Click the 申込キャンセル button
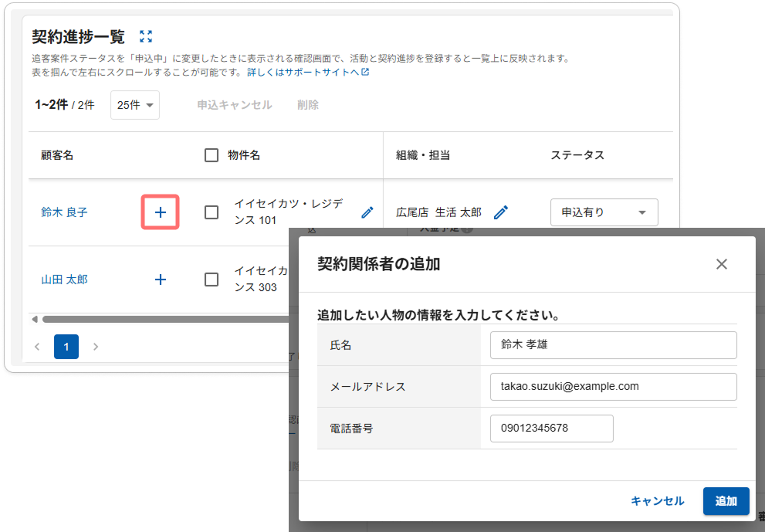The image size is (765, 532). (x=235, y=105)
